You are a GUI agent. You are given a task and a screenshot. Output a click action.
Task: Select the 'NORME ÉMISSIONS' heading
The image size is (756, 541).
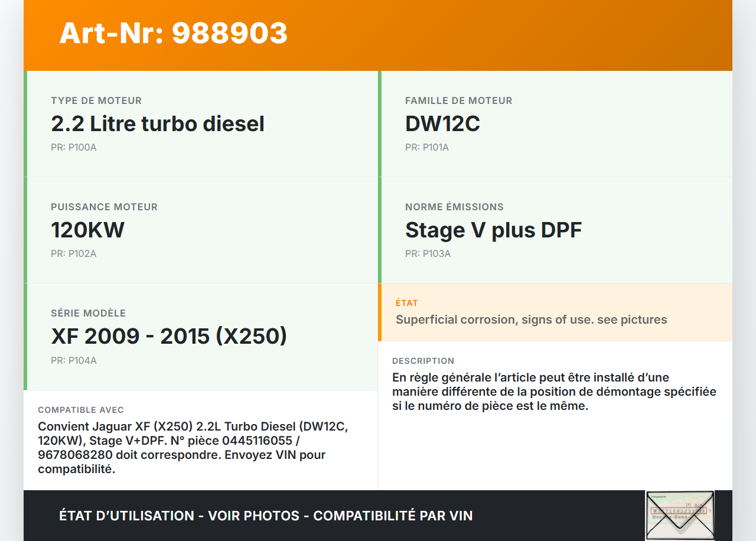(x=454, y=207)
